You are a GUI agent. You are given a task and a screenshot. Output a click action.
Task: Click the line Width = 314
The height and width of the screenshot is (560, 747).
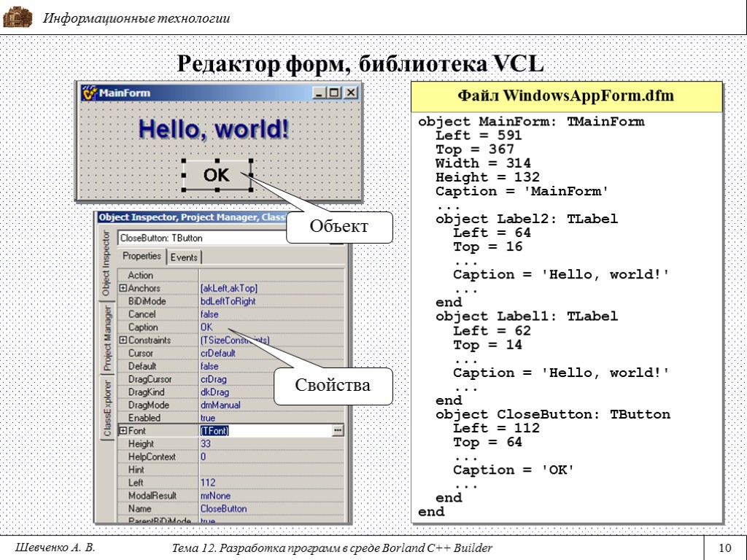[483, 163]
